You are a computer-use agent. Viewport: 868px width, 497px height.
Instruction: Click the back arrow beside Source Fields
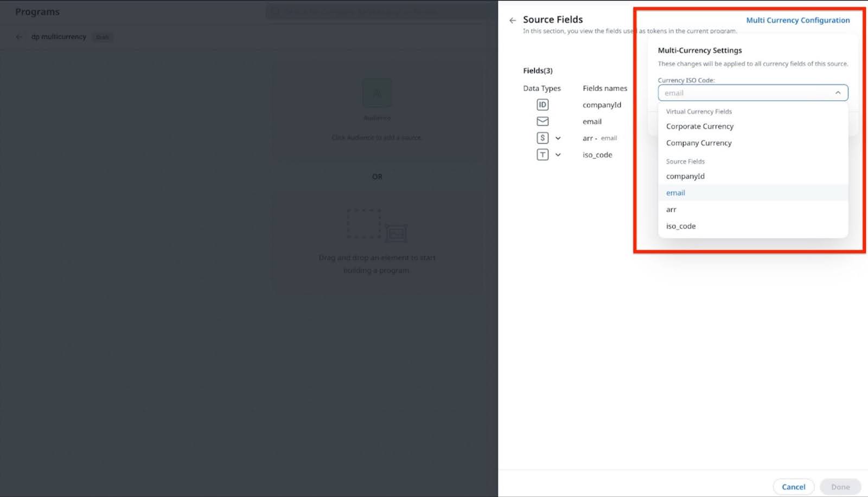click(512, 20)
